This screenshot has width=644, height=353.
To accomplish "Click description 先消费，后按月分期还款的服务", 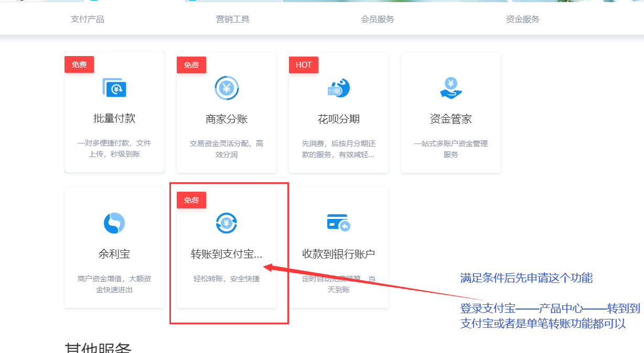I will 339,149.
